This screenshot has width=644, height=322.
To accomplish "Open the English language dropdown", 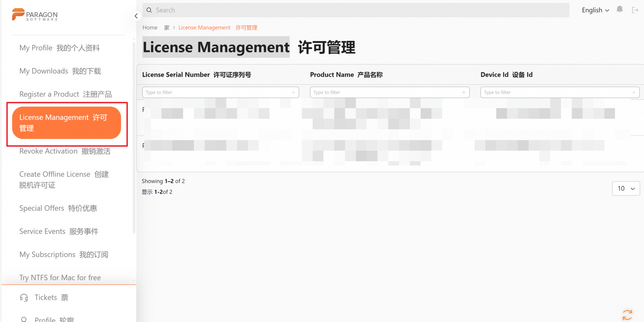I will tap(595, 10).
